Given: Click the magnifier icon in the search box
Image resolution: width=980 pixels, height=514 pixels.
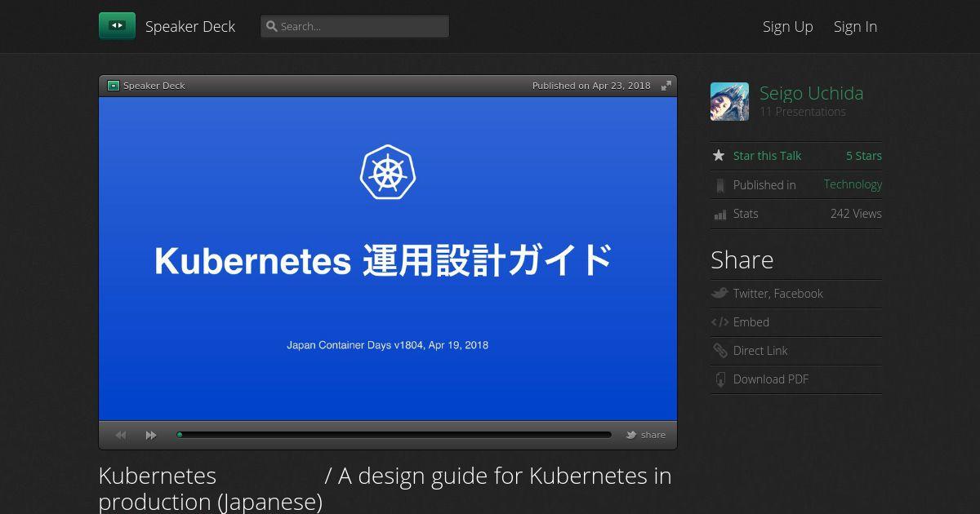Looking at the screenshot, I should pyautogui.click(x=272, y=26).
